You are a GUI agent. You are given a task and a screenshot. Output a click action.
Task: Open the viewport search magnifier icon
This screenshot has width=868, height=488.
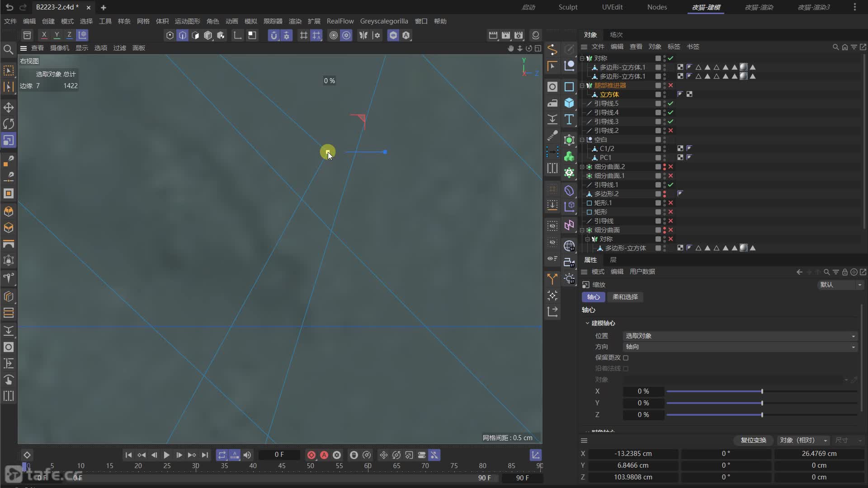click(8, 49)
